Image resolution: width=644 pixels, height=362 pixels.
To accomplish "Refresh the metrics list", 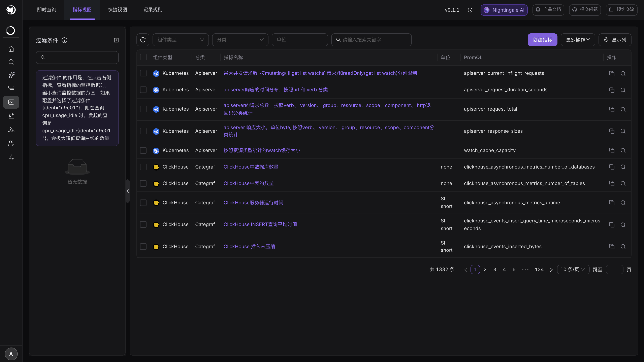I will click(143, 40).
